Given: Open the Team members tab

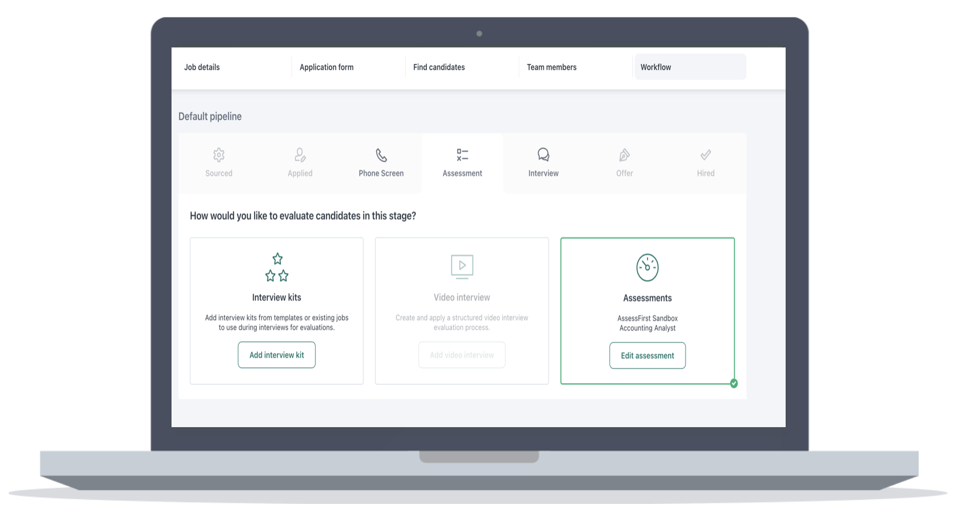Looking at the screenshot, I should [551, 67].
